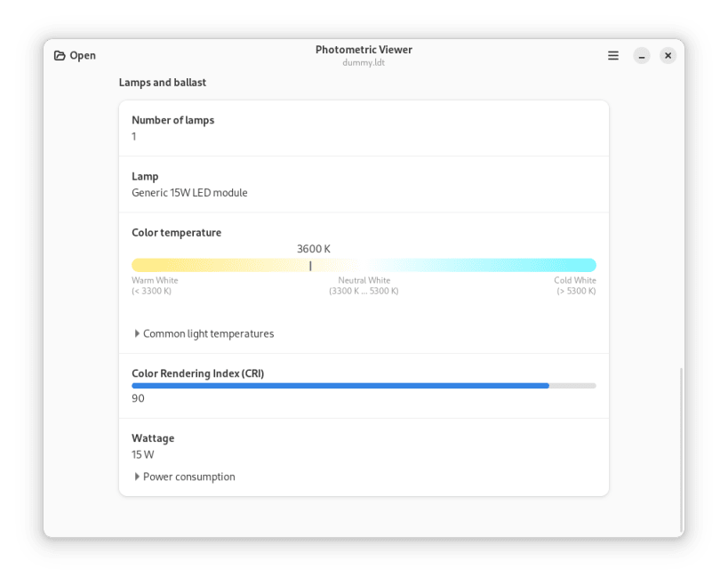This screenshot has height=585, width=728.
Task: Click the dummy.ldt filename subtitle
Action: pyautogui.click(x=364, y=61)
